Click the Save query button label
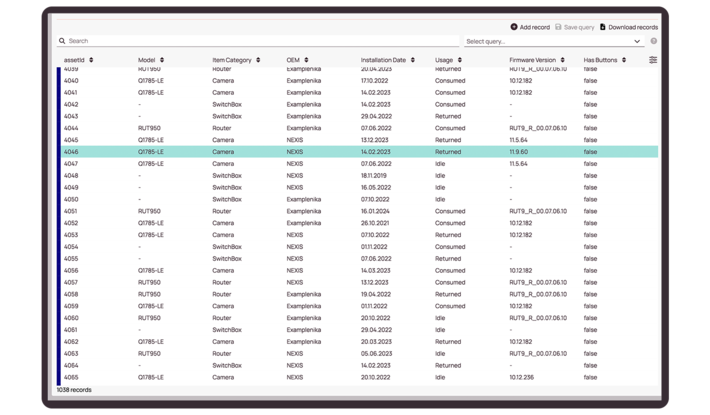This screenshot has height=415, width=710. tap(579, 27)
